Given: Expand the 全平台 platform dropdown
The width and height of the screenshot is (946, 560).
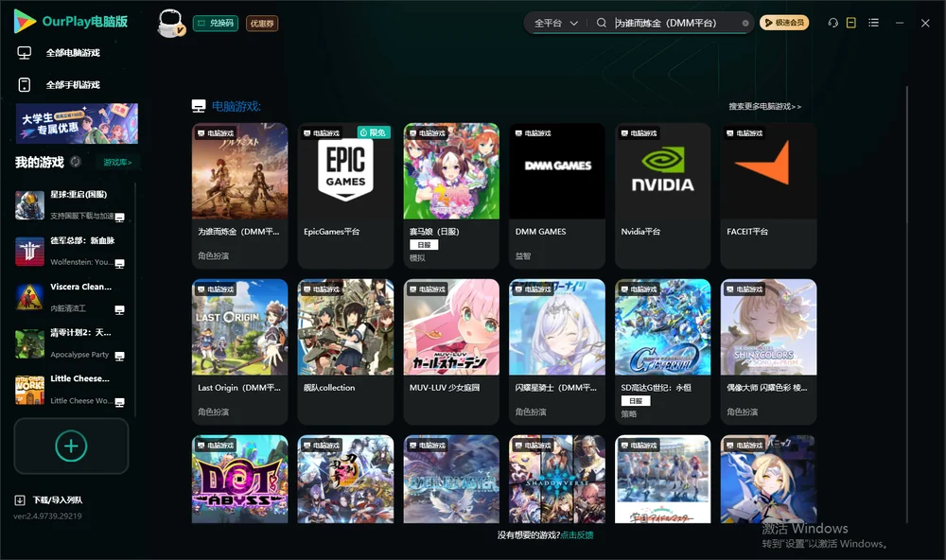Looking at the screenshot, I should (555, 23).
